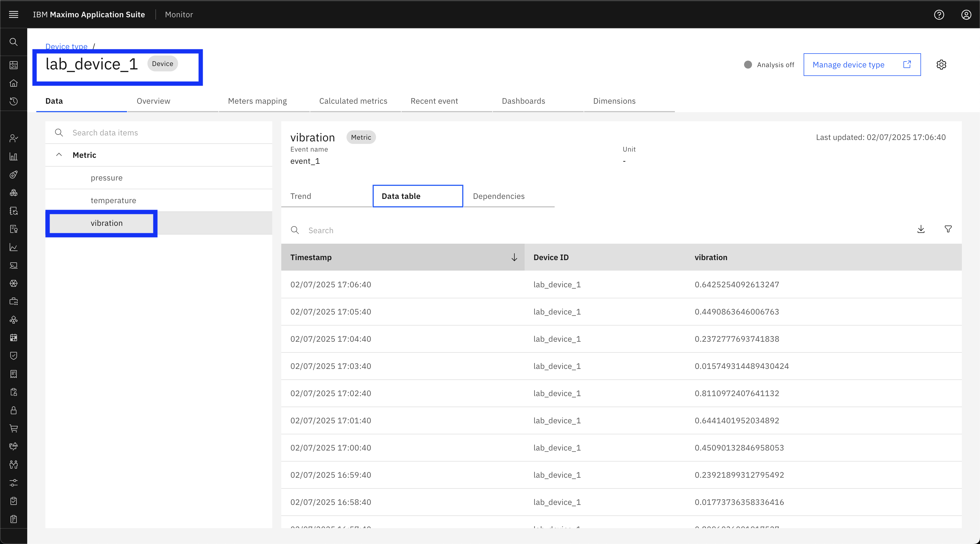Open the calendar sidebar icon
Viewport: 980px width, 544px height.
pos(14,337)
